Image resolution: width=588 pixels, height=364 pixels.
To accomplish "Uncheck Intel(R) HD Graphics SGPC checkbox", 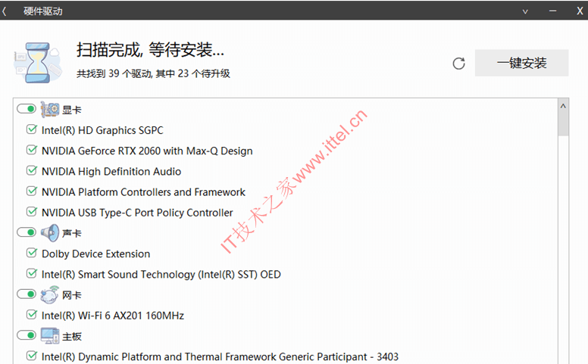I will (x=32, y=129).
